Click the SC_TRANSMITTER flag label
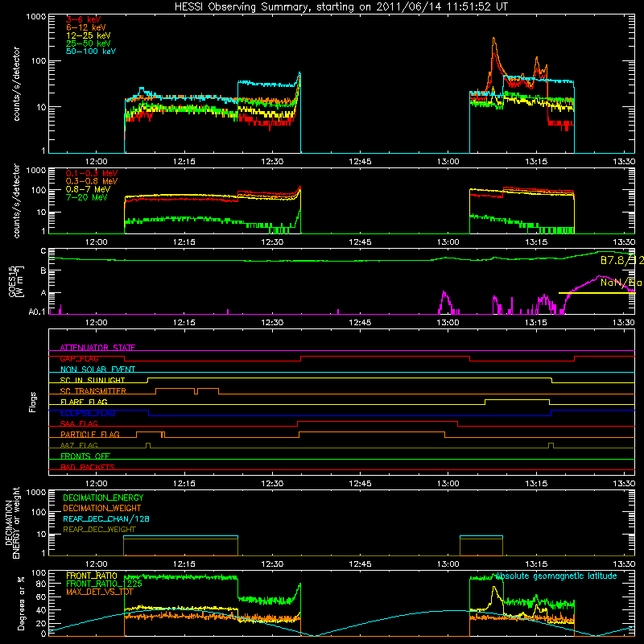Viewport: 644px width, 644px height. coord(93,391)
